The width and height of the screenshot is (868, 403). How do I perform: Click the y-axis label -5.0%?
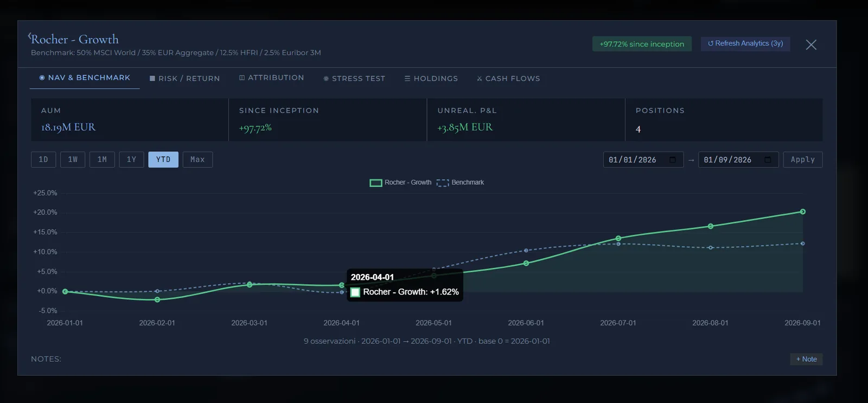tap(48, 311)
